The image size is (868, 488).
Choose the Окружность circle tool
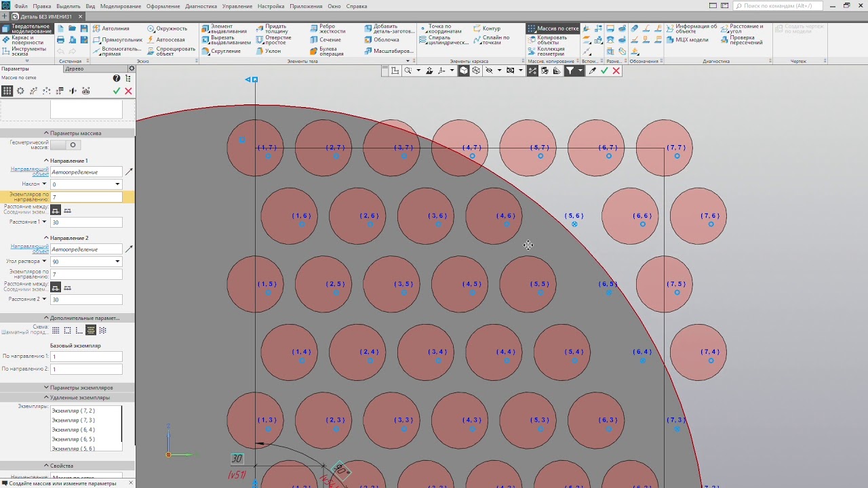[167, 28]
